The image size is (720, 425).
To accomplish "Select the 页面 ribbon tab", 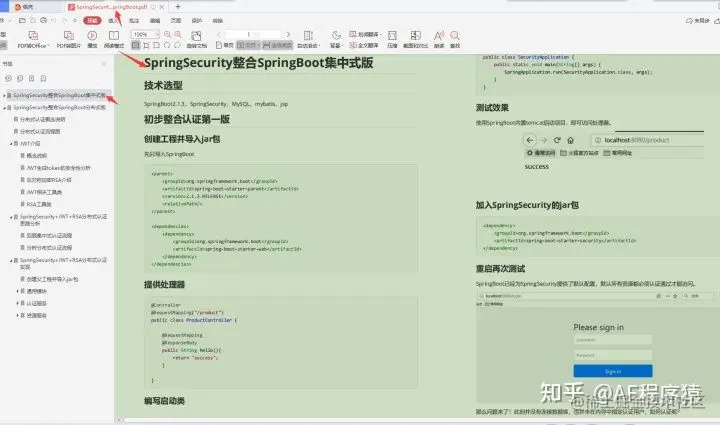I will pyautogui.click(x=176, y=21).
